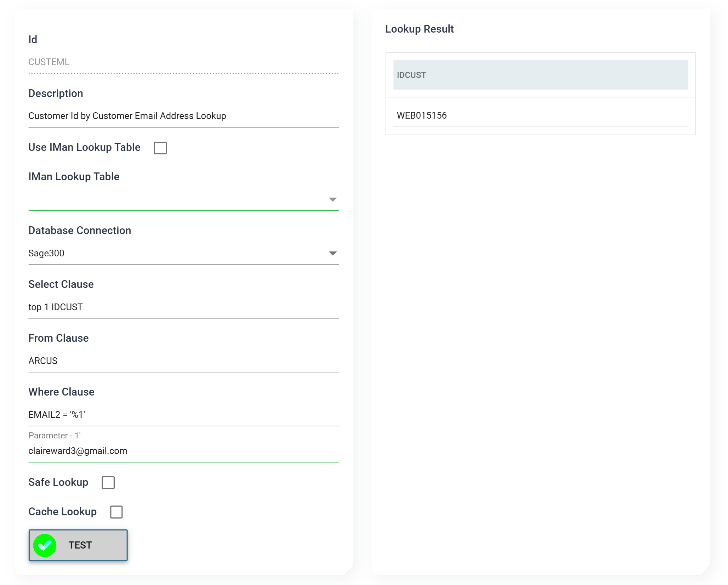Click the TEST button label

[80, 545]
